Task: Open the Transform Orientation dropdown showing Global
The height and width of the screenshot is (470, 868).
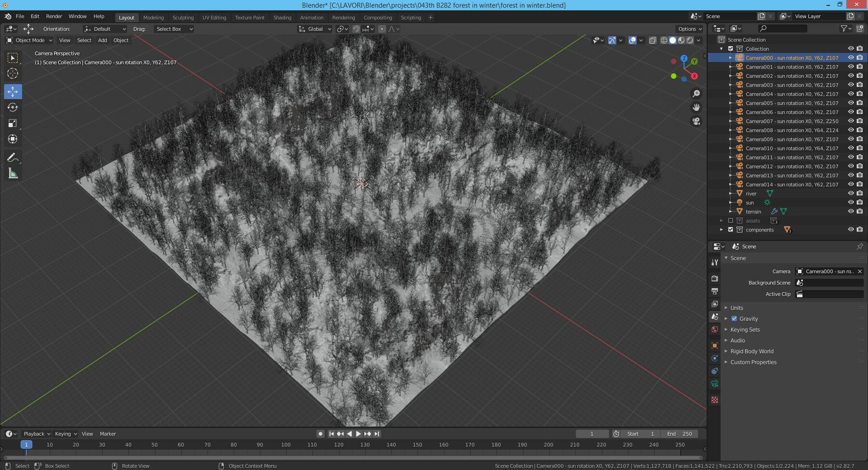Action: pyautogui.click(x=314, y=29)
